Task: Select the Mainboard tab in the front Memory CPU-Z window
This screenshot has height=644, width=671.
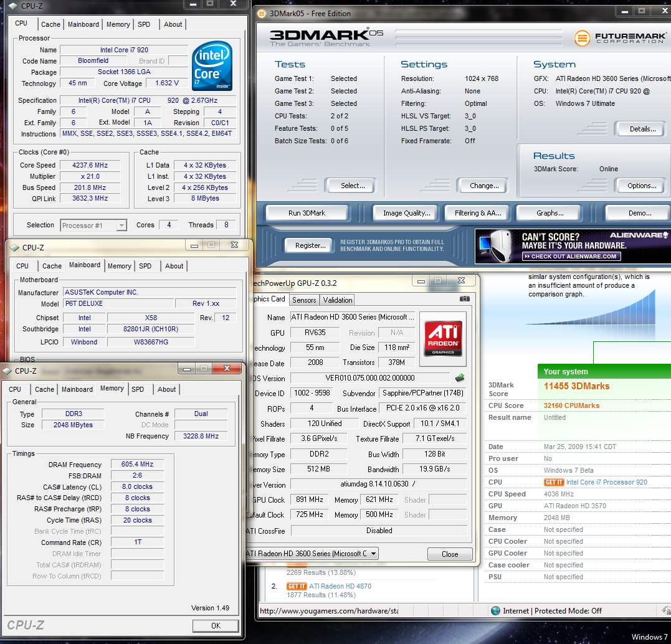Action: point(77,389)
